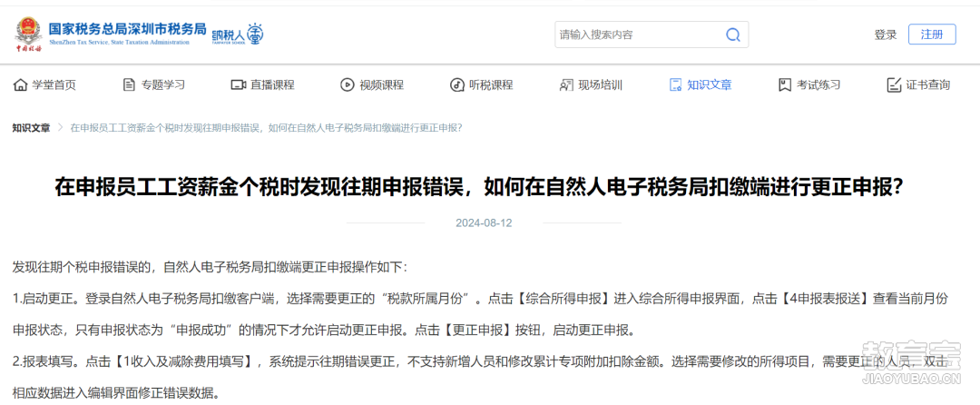
Task: Click the 证书查询 edit icon
Action: click(894, 85)
